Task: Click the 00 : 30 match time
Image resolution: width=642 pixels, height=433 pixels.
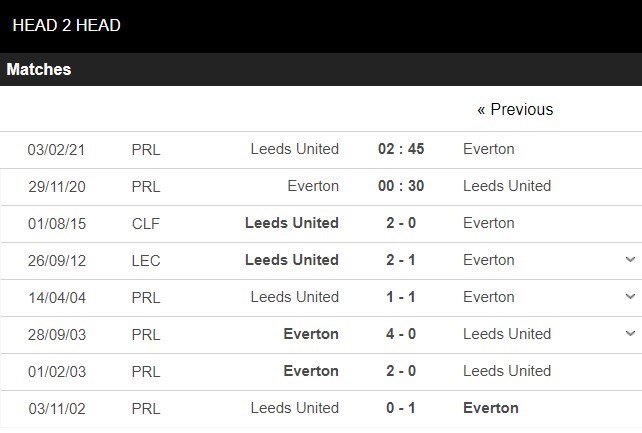Action: point(401,186)
